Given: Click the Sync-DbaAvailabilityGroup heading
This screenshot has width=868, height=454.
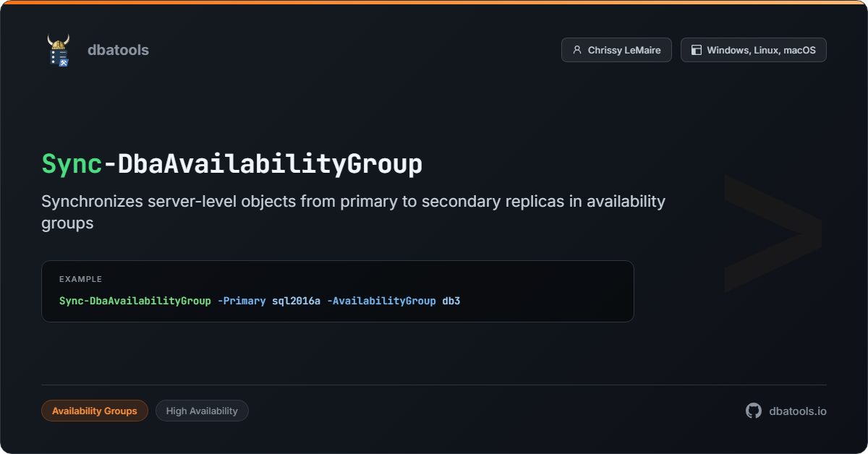Looking at the screenshot, I should pyautogui.click(x=231, y=164).
